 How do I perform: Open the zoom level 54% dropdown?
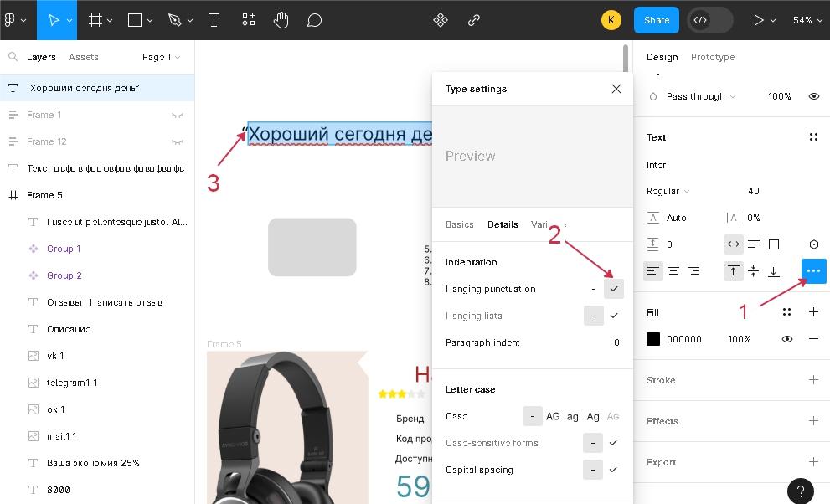tap(807, 20)
